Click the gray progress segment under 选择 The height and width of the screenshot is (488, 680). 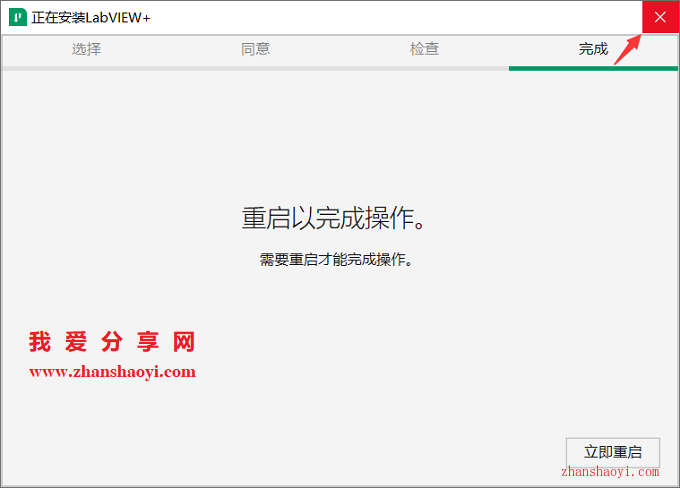coord(86,68)
